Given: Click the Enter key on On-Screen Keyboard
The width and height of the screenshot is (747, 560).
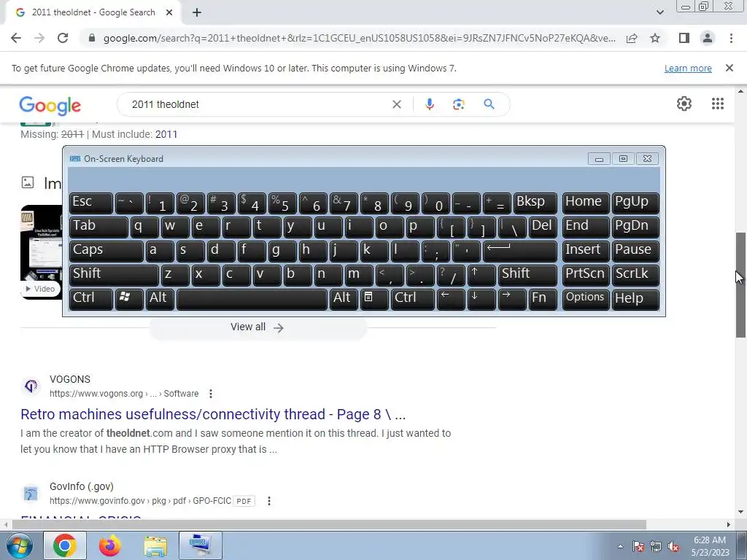Looking at the screenshot, I should (x=519, y=251).
